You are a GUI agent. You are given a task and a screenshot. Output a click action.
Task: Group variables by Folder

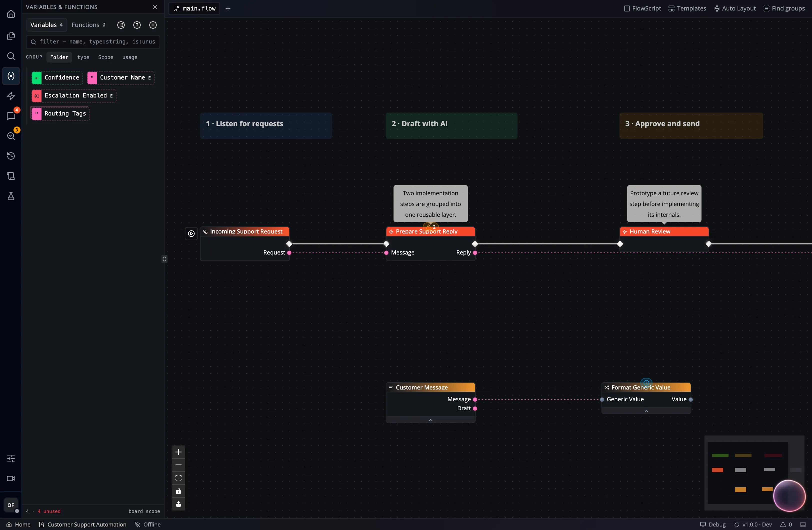59,57
